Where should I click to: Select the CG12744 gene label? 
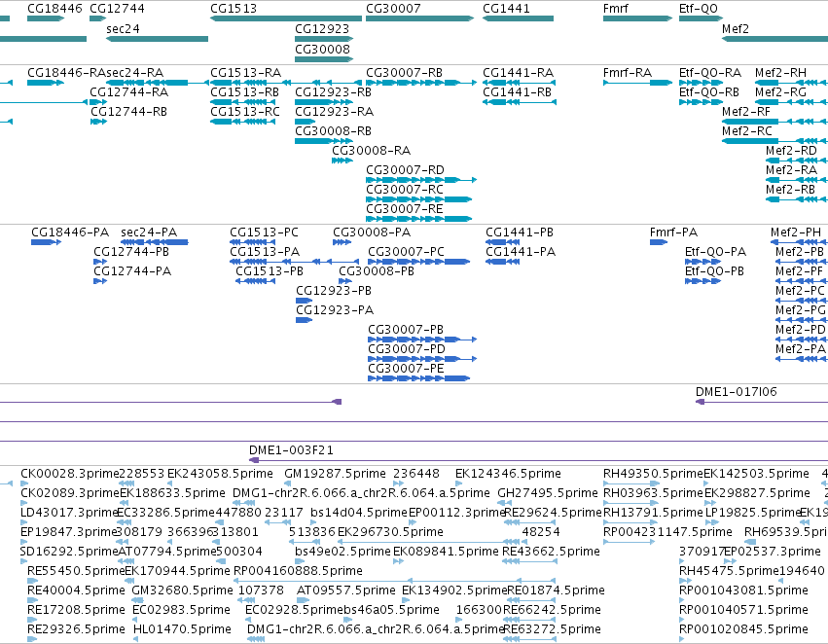[117, 9]
